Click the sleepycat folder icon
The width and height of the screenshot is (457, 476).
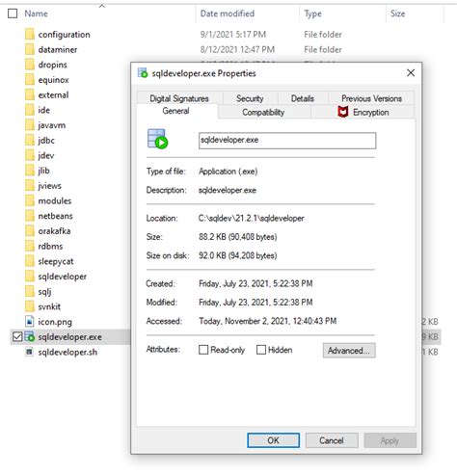coord(30,261)
